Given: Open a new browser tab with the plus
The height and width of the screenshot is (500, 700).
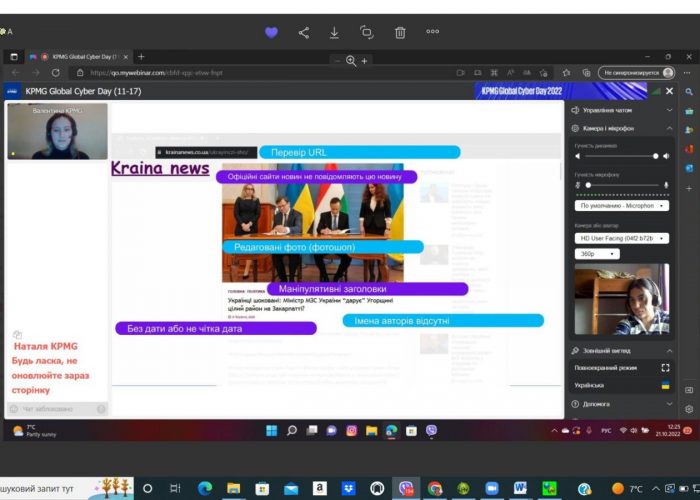Looking at the screenshot, I should click(x=141, y=57).
